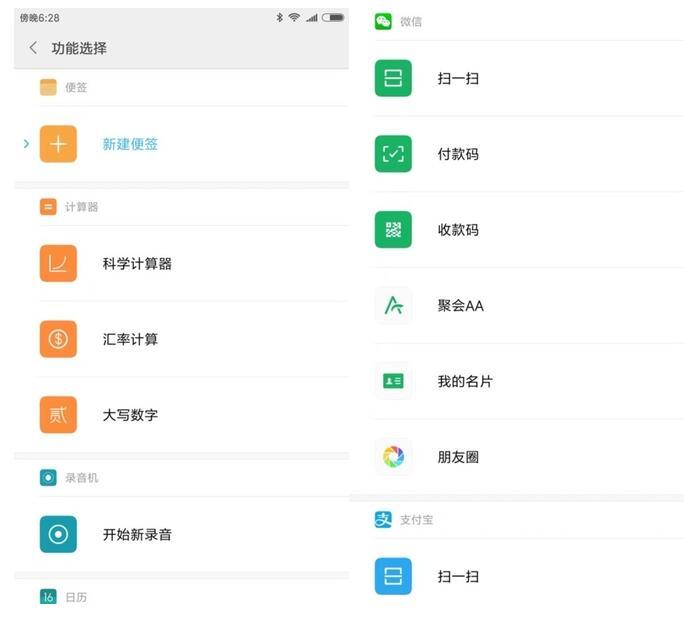Image resolution: width=696 pixels, height=628 pixels.
Task: Select the 开始新录音 label
Action: tap(137, 534)
